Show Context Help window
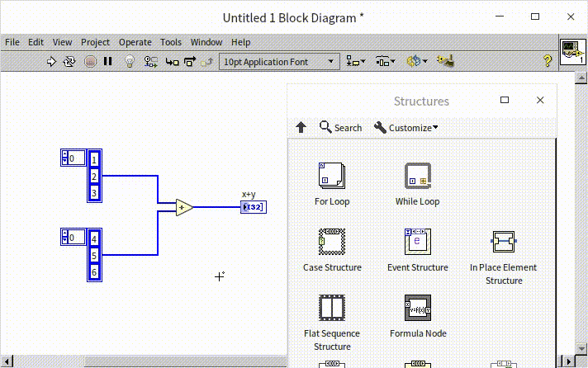Image resolution: width=588 pixels, height=368 pixels. (x=547, y=61)
